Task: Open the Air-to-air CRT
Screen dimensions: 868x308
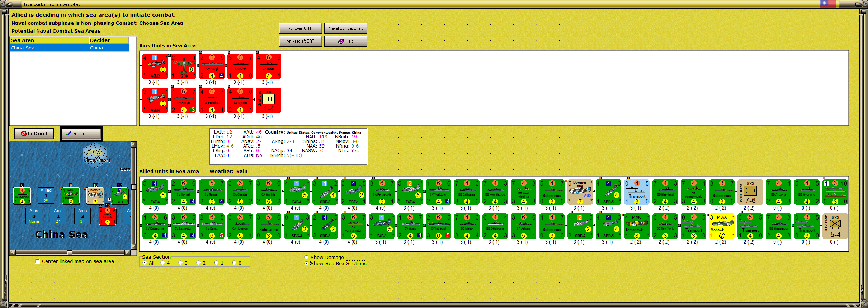Action: [x=300, y=28]
